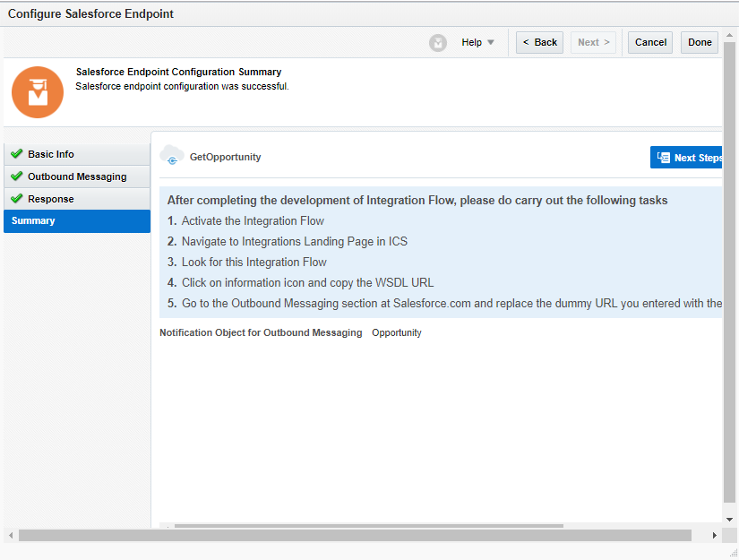
Task: Click the grey circular icon beside Help
Action: (x=438, y=43)
